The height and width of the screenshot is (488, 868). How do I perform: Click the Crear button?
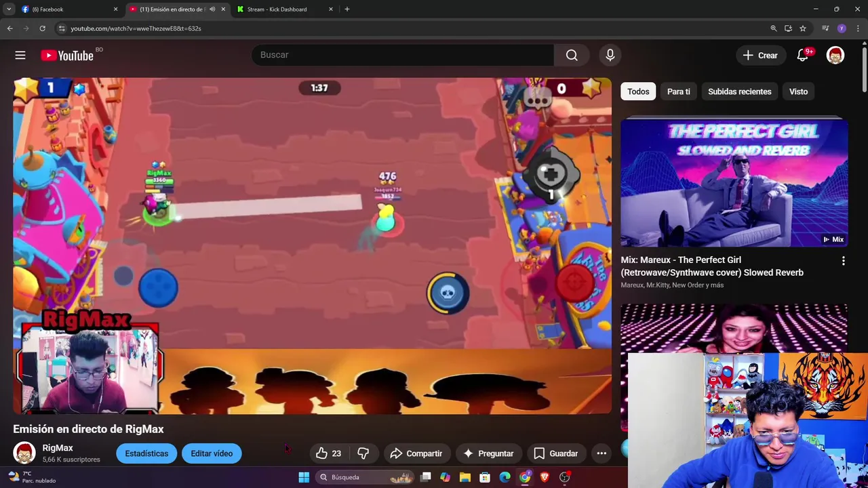[761, 56]
